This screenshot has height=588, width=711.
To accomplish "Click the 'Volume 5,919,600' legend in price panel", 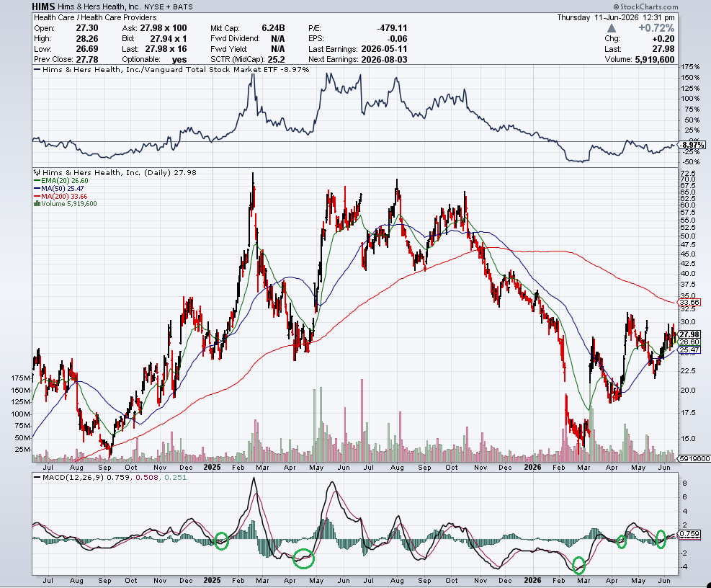I will pyautogui.click(x=69, y=204).
